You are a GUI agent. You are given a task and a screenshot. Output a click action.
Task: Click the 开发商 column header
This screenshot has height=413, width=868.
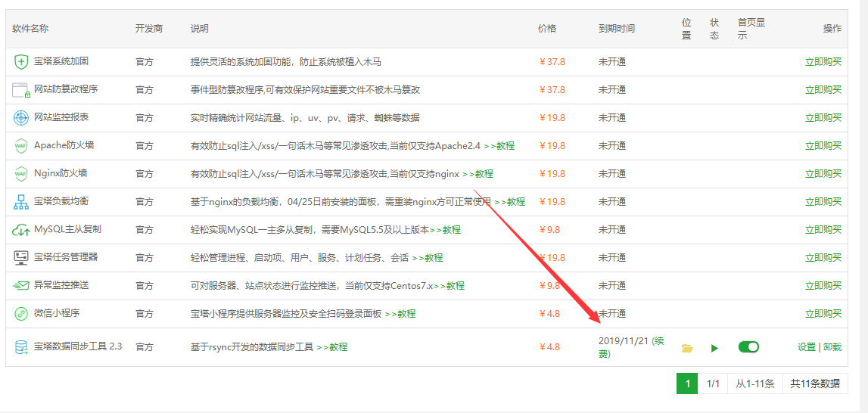coord(149,28)
